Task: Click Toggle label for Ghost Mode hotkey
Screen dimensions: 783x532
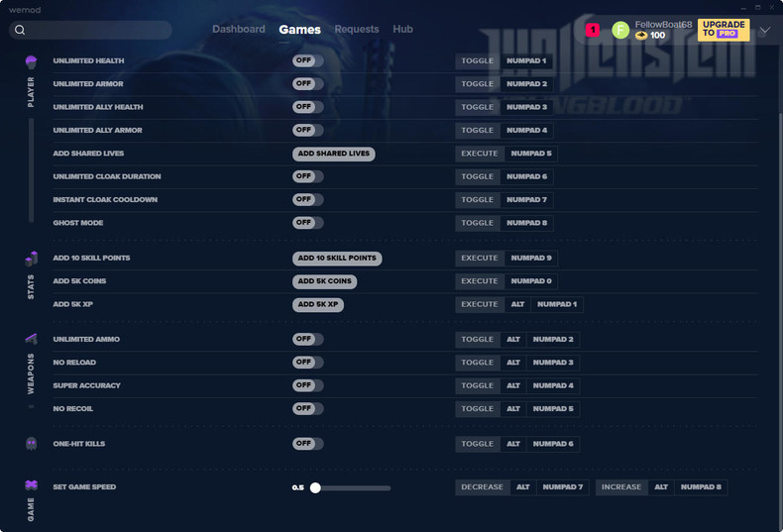Action: tap(478, 223)
